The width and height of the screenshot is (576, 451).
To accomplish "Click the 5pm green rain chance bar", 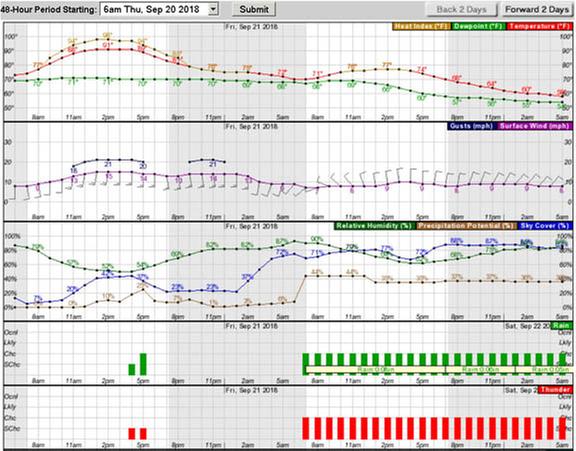I will point(143,364).
